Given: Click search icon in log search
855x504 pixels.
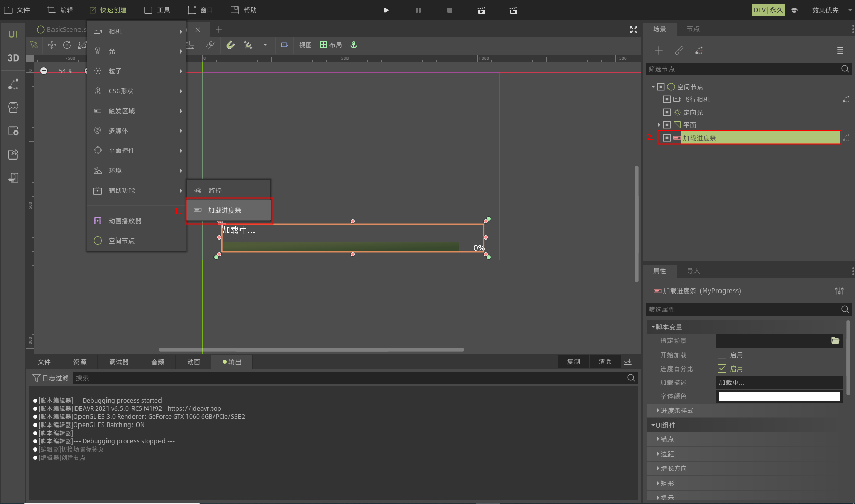Looking at the screenshot, I should (631, 378).
